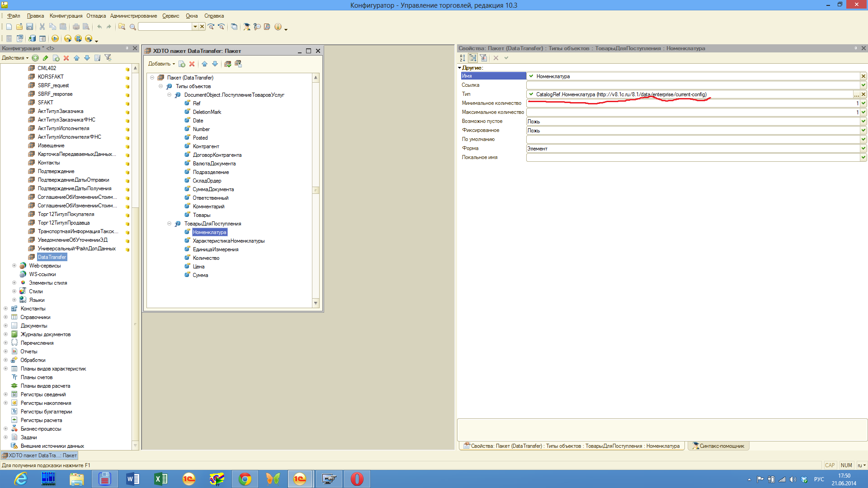The width and height of the screenshot is (868, 488).
Task: Toggle alphabetical sorting in the Properties panel
Action: 462,58
